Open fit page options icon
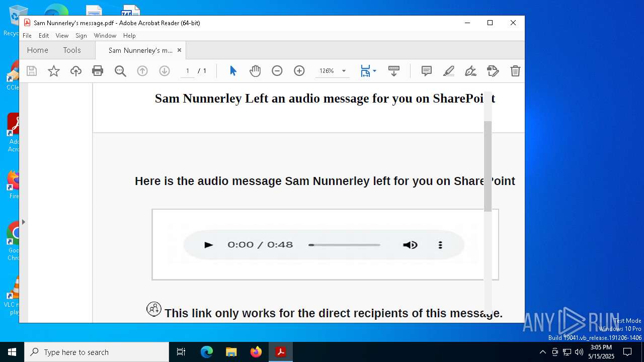644x362 pixels. point(365,71)
